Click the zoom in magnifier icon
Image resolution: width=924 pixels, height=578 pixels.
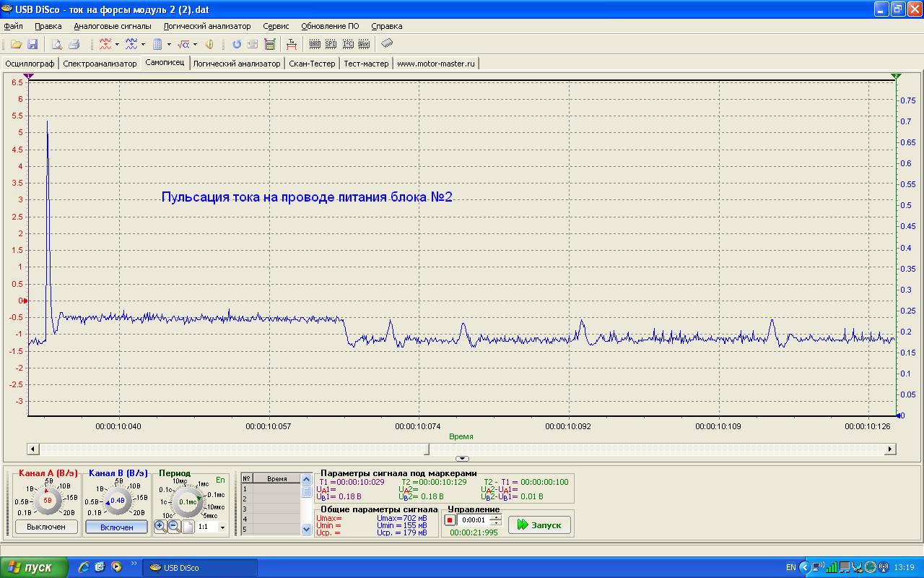click(160, 527)
